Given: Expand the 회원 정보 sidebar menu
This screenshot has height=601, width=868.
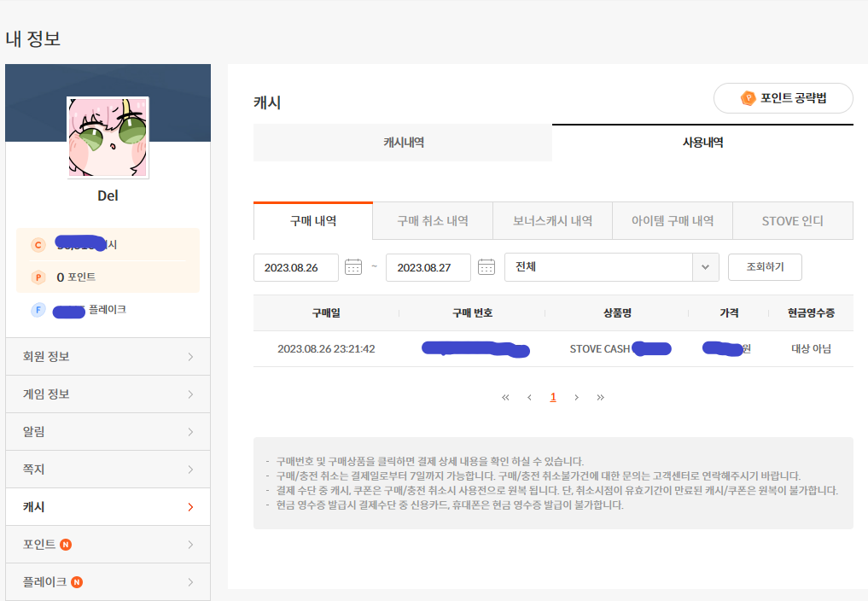Looking at the screenshot, I should pos(108,357).
